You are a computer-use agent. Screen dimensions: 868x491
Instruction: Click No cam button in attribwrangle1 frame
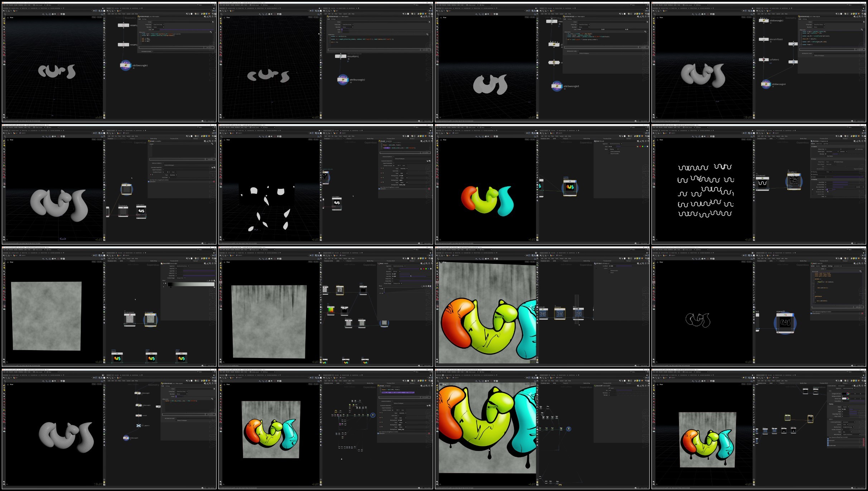click(x=100, y=17)
